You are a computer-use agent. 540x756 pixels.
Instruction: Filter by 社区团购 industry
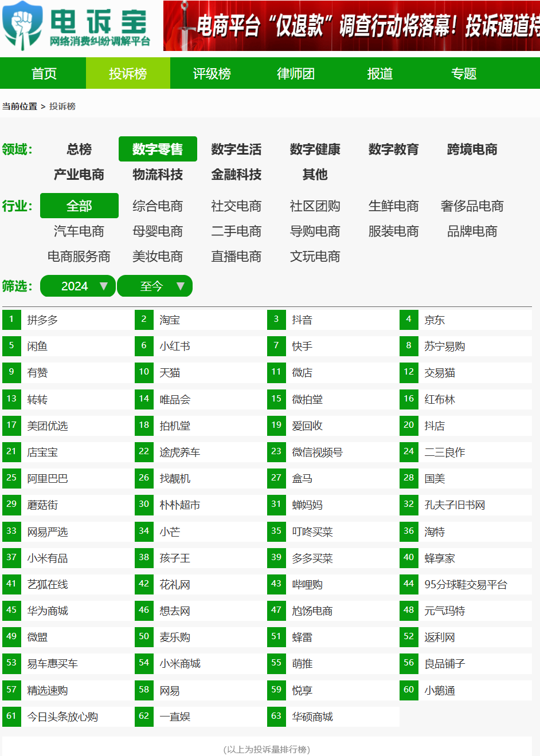point(315,206)
